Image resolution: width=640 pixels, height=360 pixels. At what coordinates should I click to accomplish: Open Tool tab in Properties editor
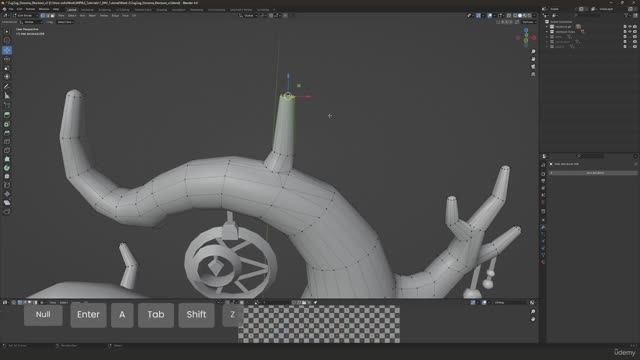(x=543, y=165)
